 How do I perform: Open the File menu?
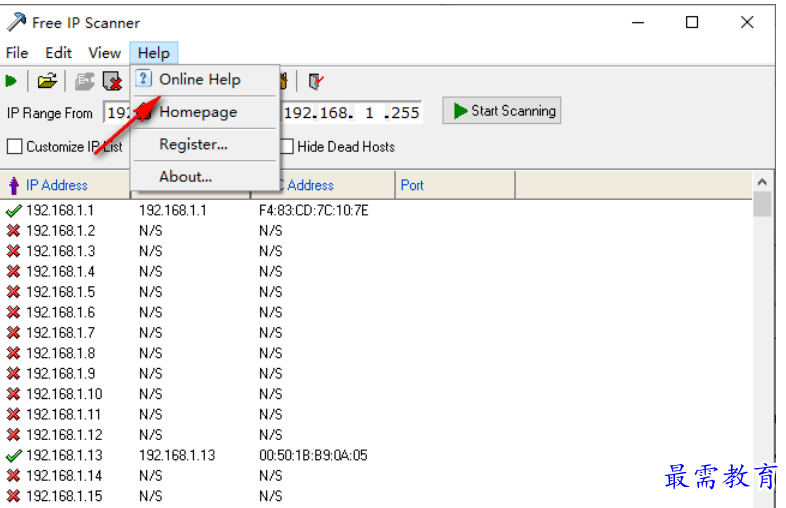tap(17, 53)
